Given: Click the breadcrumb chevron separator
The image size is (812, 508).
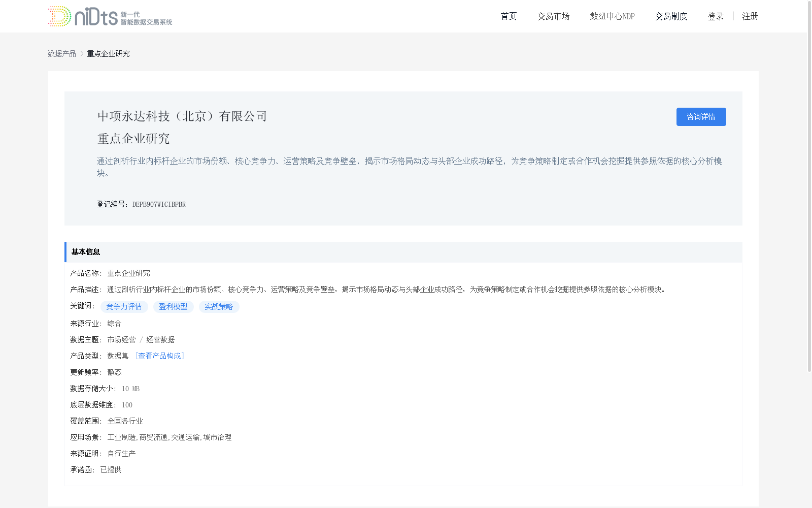Looking at the screenshot, I should tap(82, 54).
